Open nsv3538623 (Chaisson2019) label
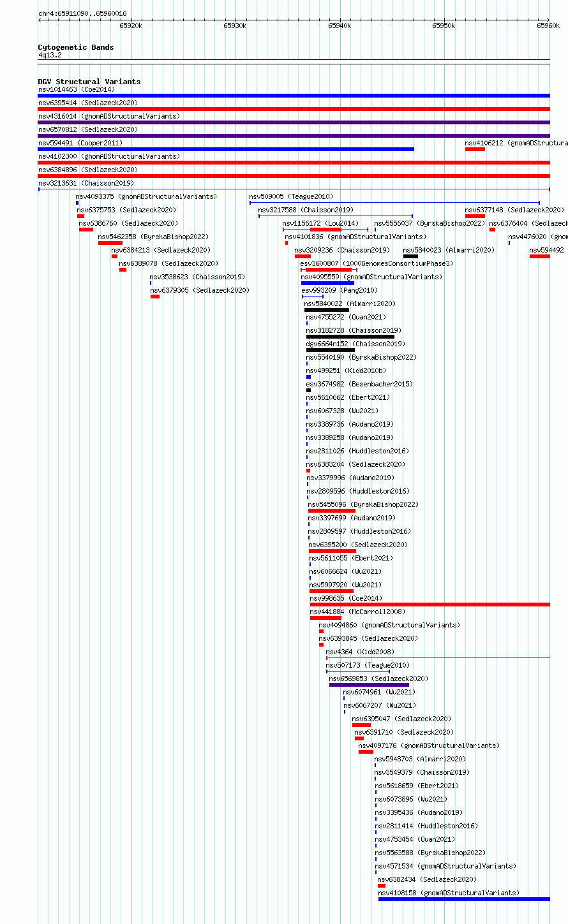The image size is (568, 924). [x=197, y=277]
